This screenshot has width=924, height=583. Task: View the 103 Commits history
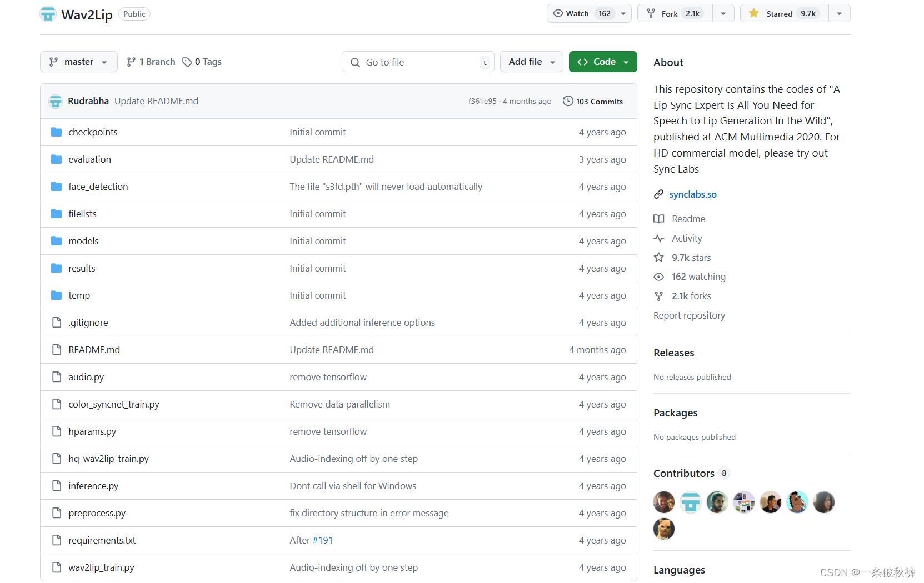click(593, 101)
